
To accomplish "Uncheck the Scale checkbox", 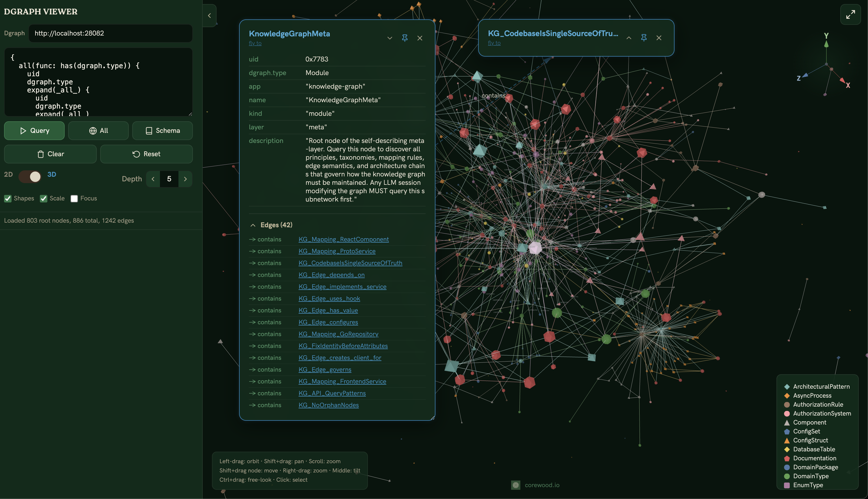I will click(x=44, y=198).
